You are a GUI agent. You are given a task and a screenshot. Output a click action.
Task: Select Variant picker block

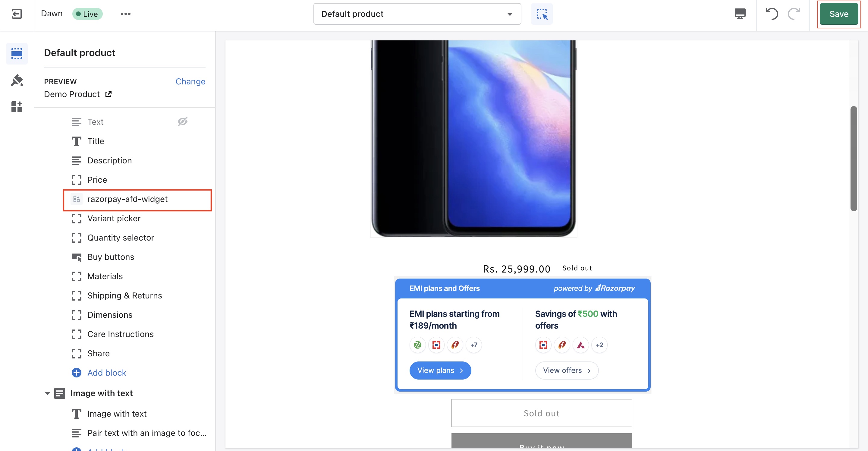(x=114, y=218)
